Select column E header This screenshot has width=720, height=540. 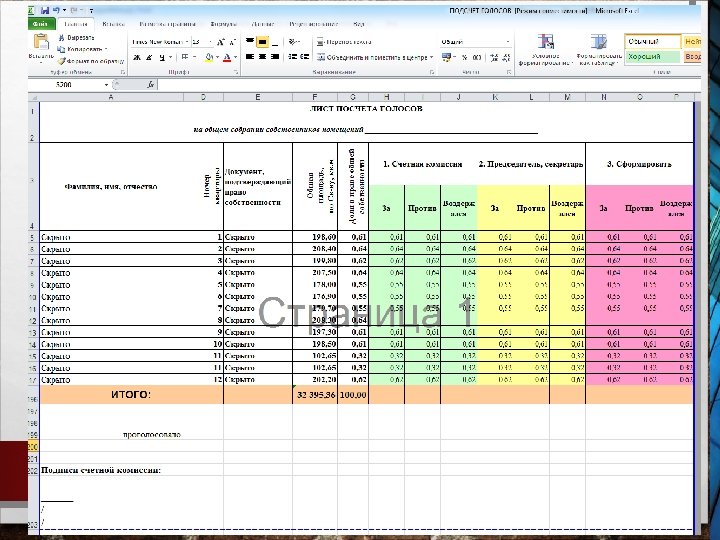tap(258, 97)
